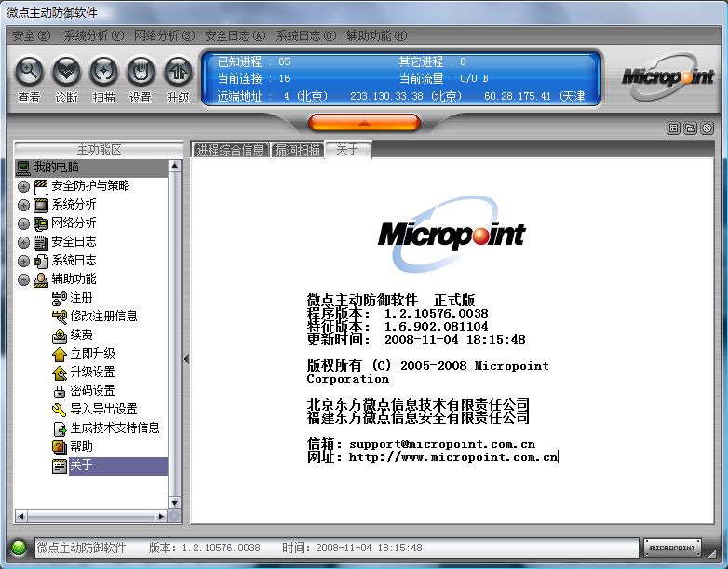Select 导入导出设置 in the tree
Screen dimensions: 728x569
[103, 410]
